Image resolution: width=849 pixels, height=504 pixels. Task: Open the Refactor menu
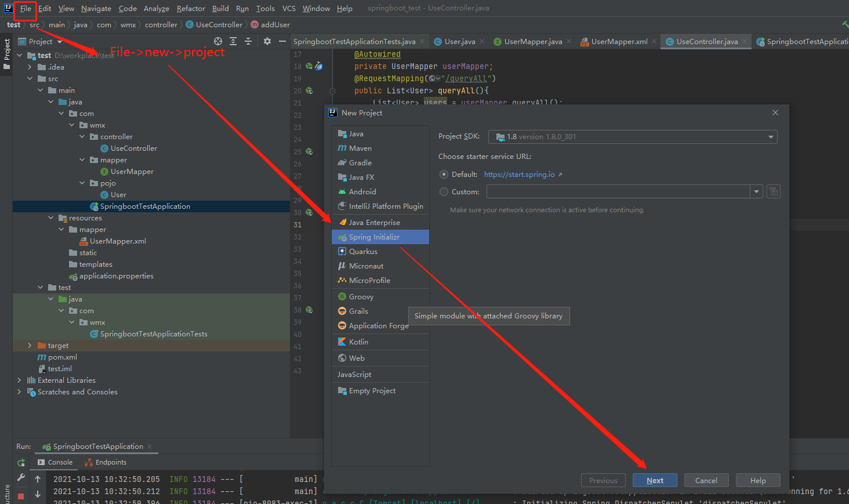[x=191, y=9]
